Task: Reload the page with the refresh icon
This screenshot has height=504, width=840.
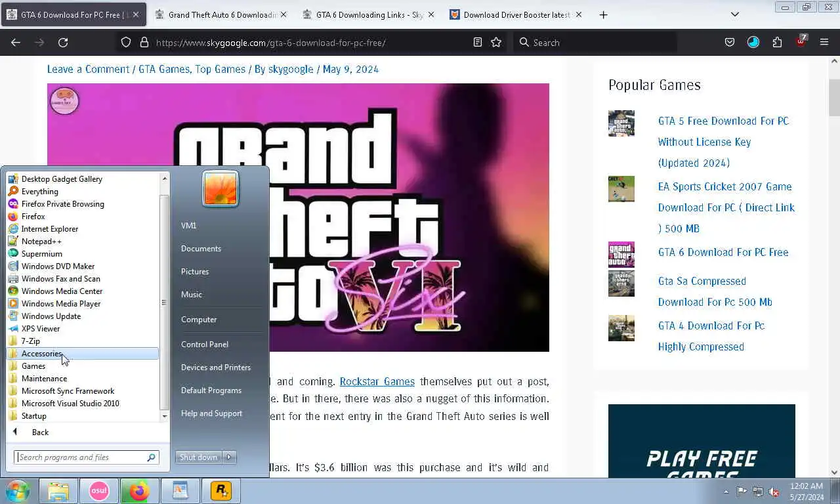Action: 63,43
